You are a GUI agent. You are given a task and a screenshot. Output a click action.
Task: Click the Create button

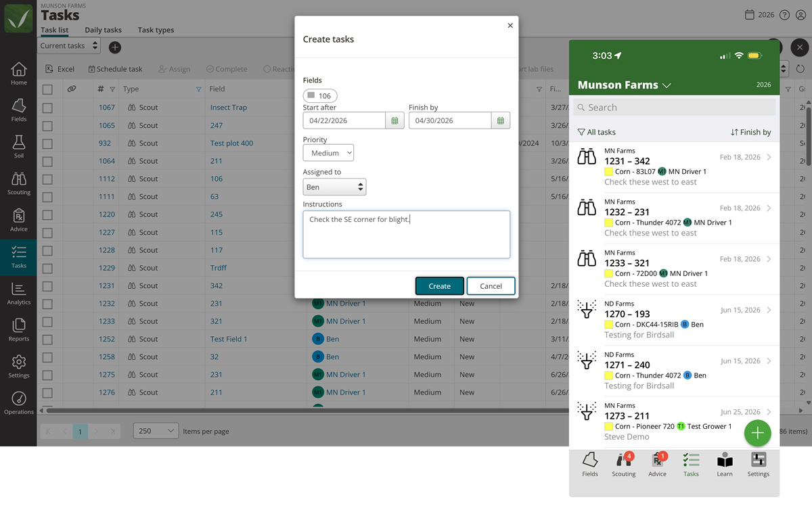[x=440, y=286]
